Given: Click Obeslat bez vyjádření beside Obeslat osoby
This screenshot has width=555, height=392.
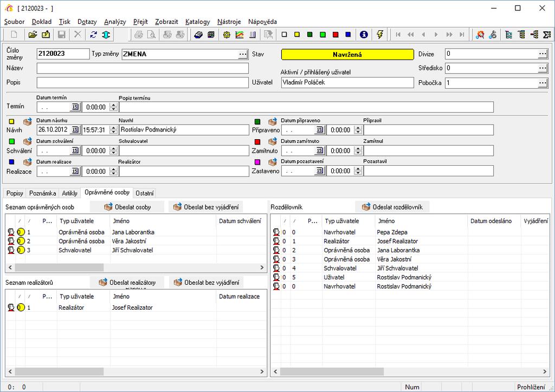Looking at the screenshot, I should coord(206,207).
